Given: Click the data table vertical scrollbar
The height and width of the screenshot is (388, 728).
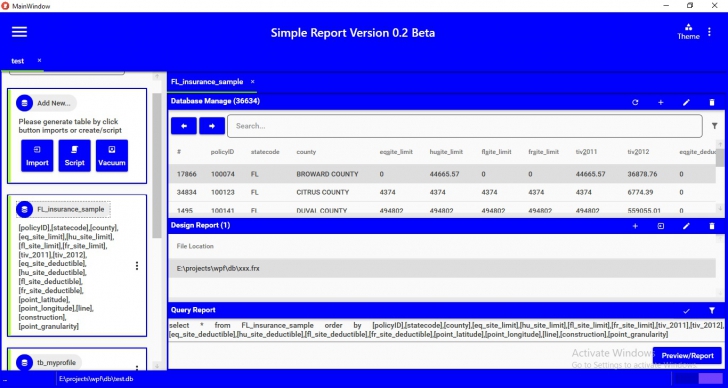Looking at the screenshot, I should coord(720,157).
